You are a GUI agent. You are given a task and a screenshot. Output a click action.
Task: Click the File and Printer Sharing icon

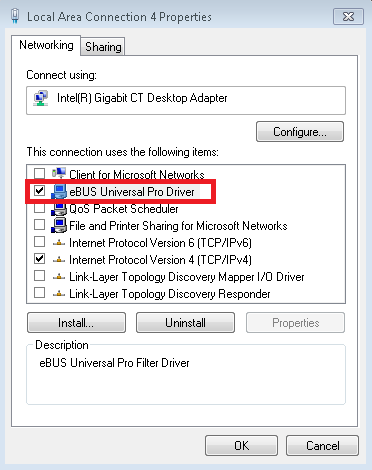click(x=59, y=225)
